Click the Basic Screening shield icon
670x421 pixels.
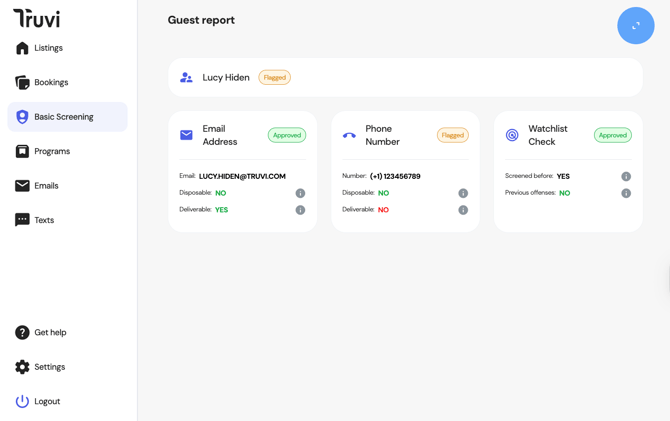pyautogui.click(x=22, y=117)
